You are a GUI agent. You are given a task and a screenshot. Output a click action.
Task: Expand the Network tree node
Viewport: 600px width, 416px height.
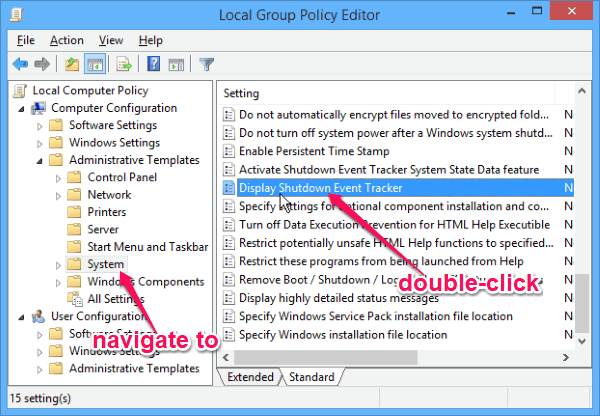(x=58, y=196)
